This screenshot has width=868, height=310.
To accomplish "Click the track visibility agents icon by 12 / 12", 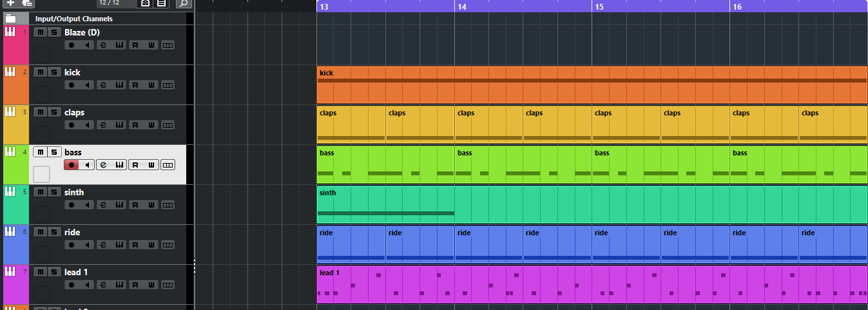I will (x=146, y=3).
